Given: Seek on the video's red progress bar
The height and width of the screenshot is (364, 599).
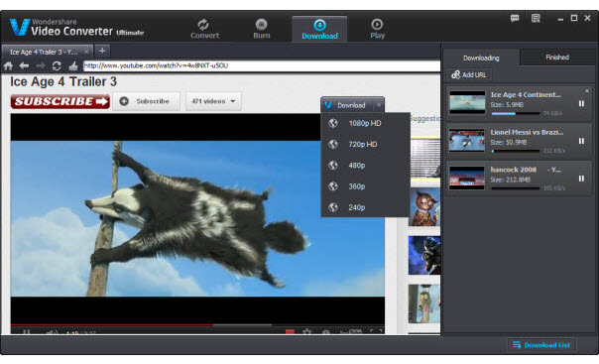Looking at the screenshot, I should (x=111, y=325).
